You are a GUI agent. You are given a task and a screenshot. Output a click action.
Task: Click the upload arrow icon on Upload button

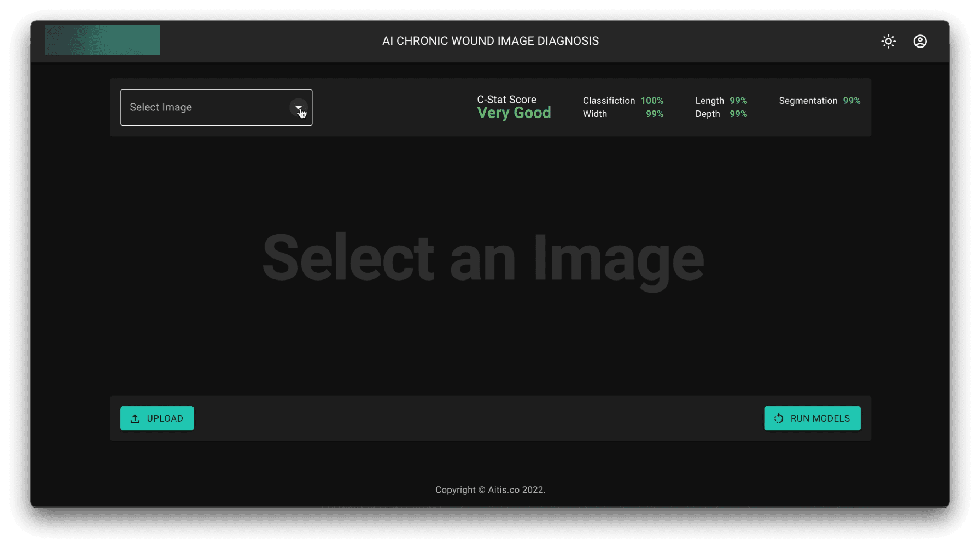point(135,418)
